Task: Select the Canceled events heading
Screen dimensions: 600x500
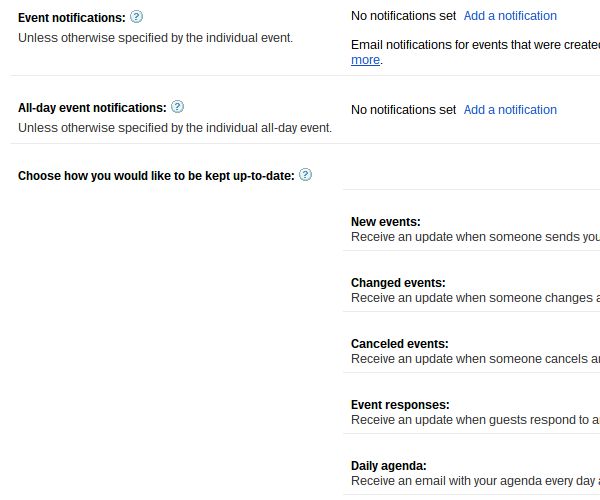Action: 399,344
